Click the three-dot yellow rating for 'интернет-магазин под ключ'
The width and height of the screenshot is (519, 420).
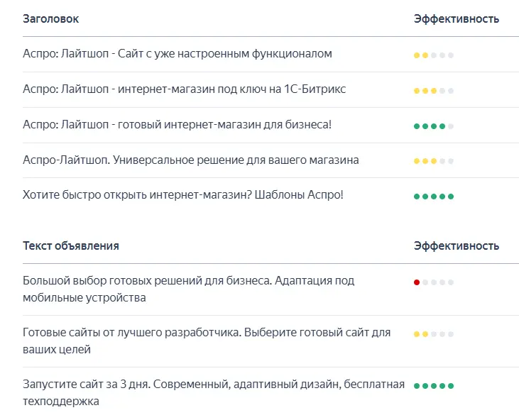pyautogui.click(x=434, y=91)
